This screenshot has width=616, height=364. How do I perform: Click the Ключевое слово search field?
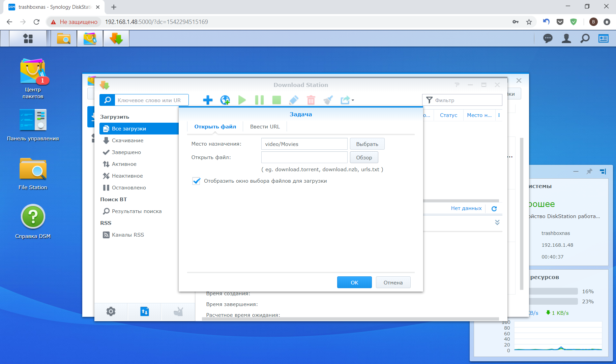coord(151,100)
